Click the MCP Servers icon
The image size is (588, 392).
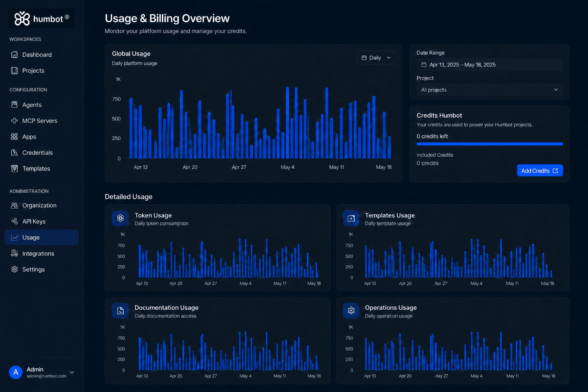tap(15, 121)
